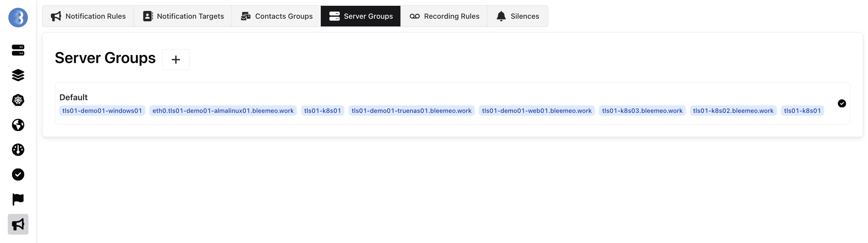Click the eth0.tls01-demo01-almalinux01.bleemeo.work tag
868x243 pixels.
223,111
